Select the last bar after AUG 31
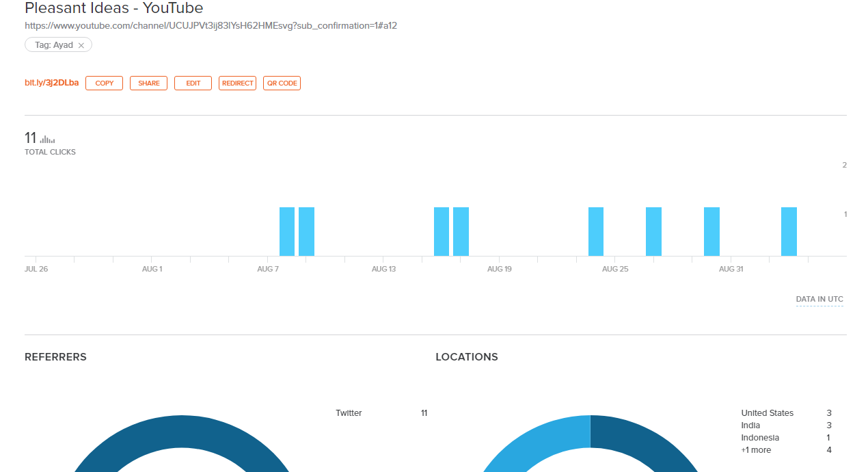This screenshot has width=868, height=472. (789, 232)
